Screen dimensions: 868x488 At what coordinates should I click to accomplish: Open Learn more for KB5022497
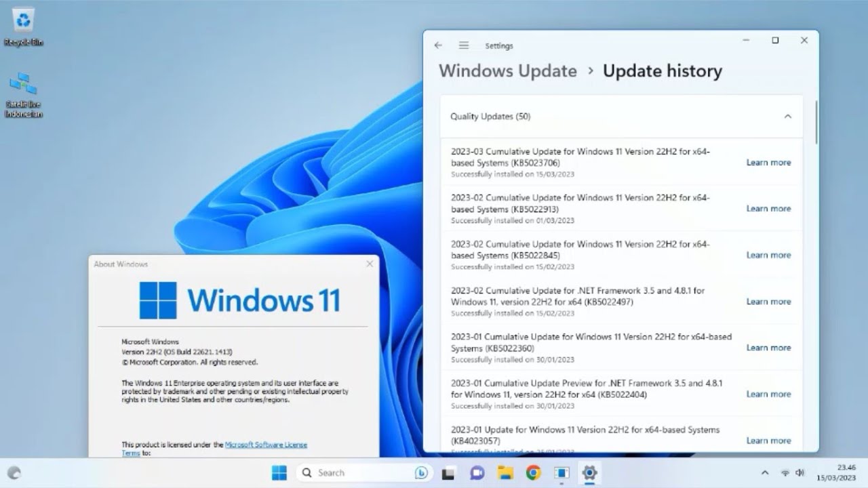768,302
